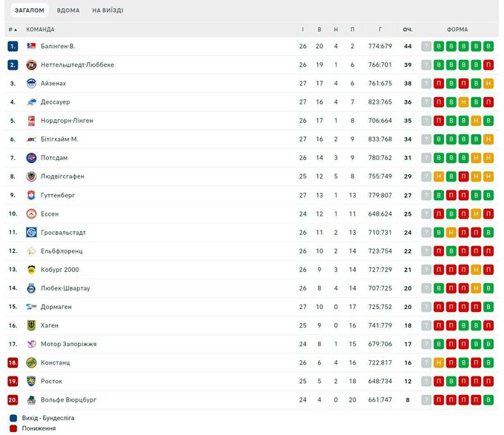
Task: Sort table by rank number column
Action: pos(13,30)
